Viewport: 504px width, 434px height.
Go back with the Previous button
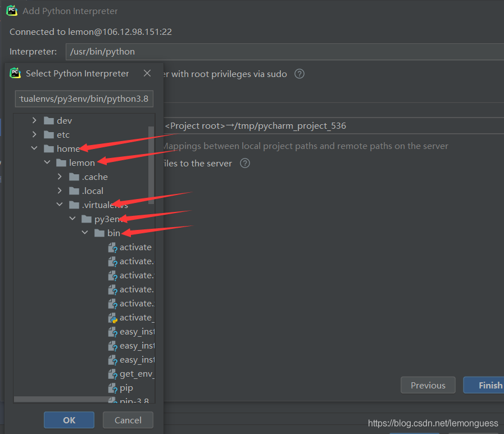click(x=428, y=385)
